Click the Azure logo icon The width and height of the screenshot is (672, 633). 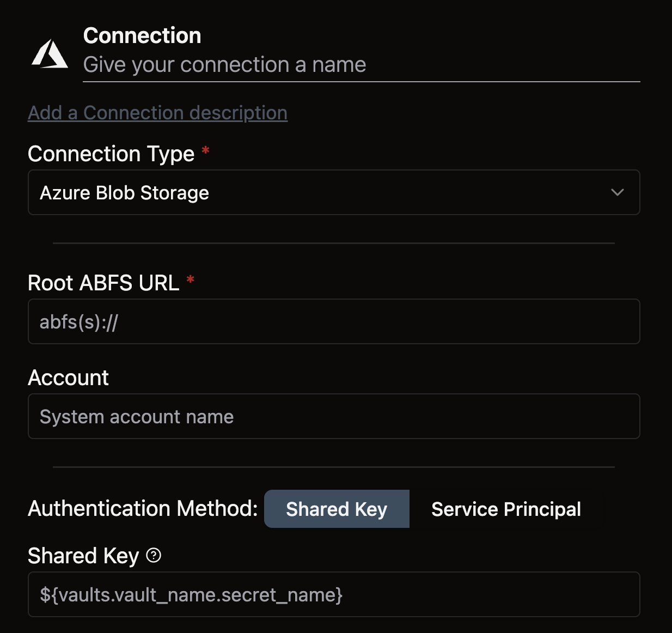coord(50,53)
